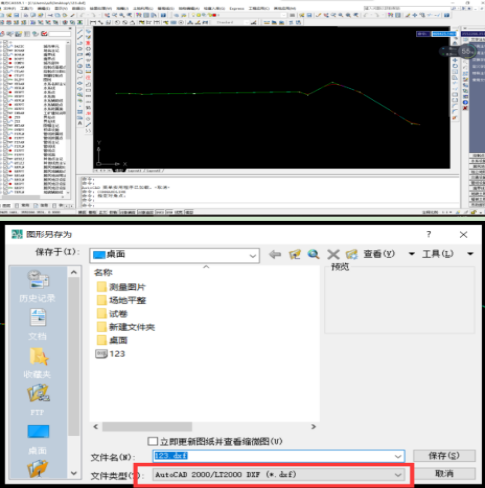Open 历史记录 shortcut in places sidebar
Viewport: 485px width, 488px height.
(x=38, y=286)
